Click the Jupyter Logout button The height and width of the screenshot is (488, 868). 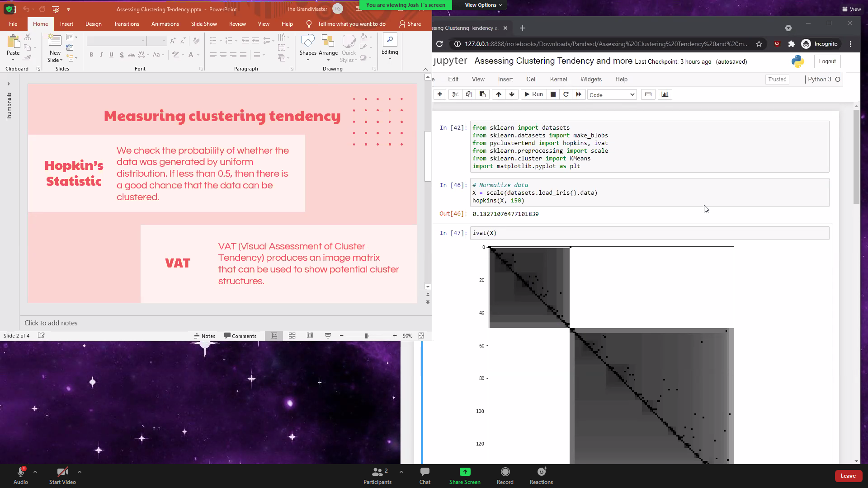pyautogui.click(x=827, y=61)
